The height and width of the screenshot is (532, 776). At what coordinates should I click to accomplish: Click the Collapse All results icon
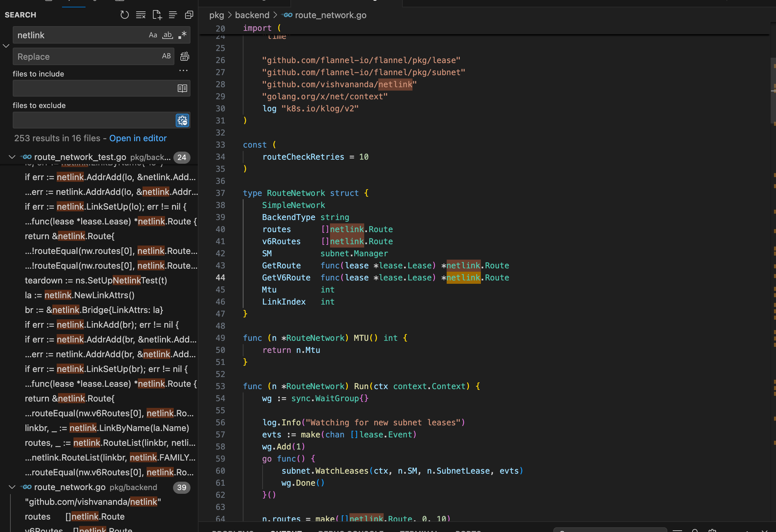pyautogui.click(x=189, y=15)
